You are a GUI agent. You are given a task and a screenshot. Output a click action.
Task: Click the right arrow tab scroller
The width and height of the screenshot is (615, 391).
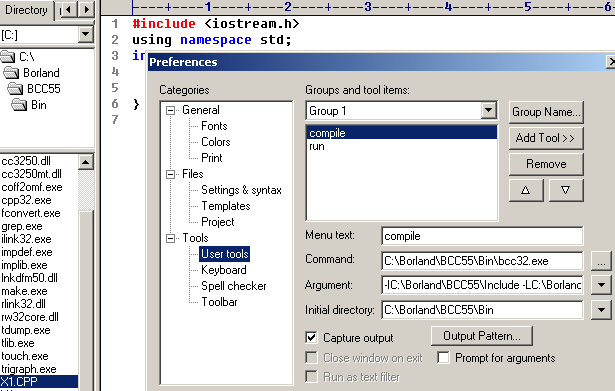87,9
